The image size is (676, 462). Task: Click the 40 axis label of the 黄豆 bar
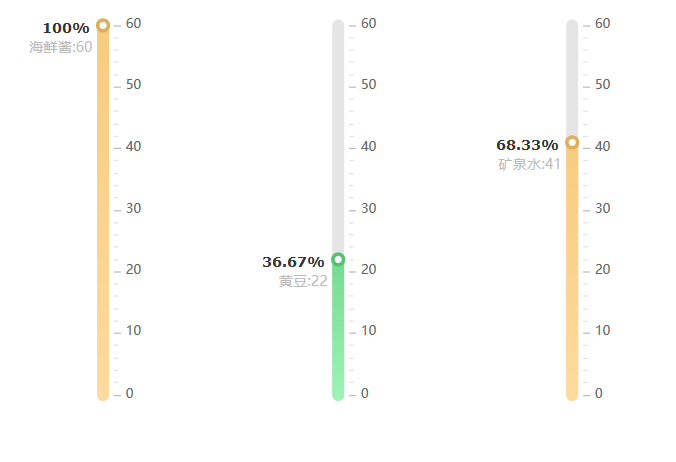[x=368, y=146]
